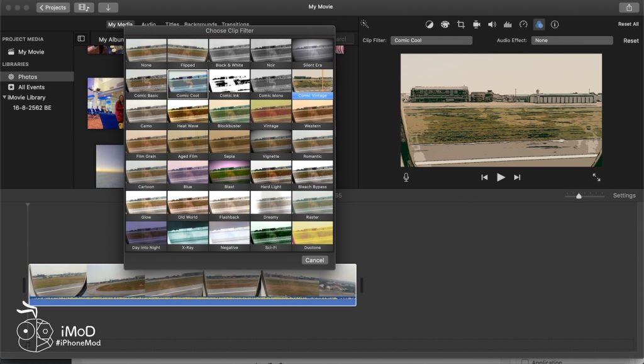Image resolution: width=644 pixels, height=364 pixels.
Task: Click the Reset All button
Action: [x=628, y=25]
